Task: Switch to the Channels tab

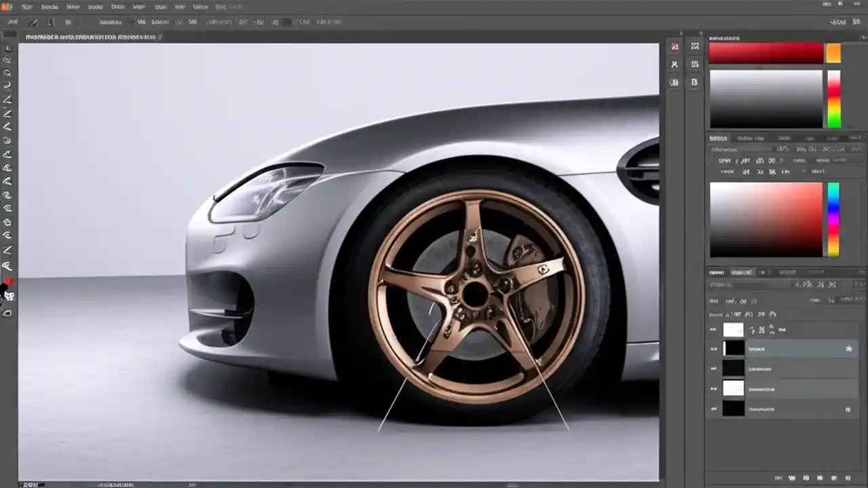Action: pos(741,272)
